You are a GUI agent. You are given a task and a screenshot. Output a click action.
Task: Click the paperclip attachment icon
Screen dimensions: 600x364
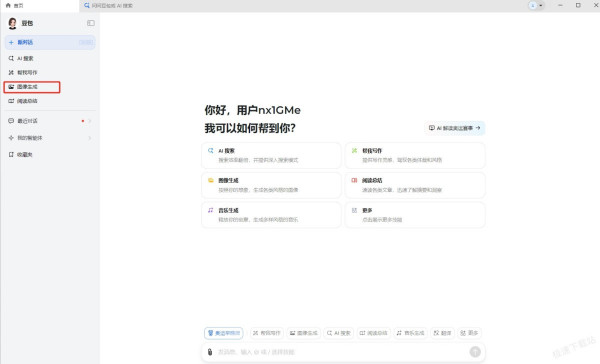[210, 352]
